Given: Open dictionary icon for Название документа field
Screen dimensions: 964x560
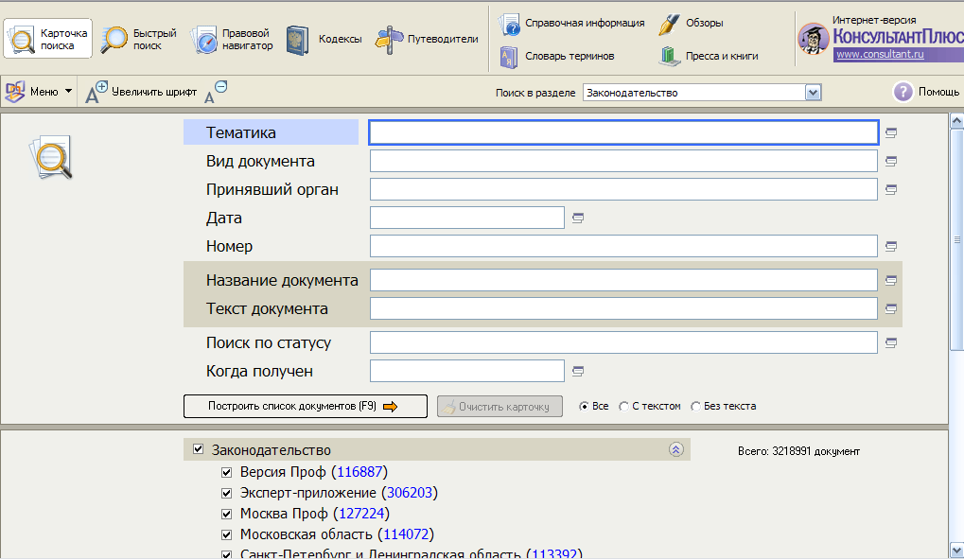Looking at the screenshot, I should click(891, 280).
